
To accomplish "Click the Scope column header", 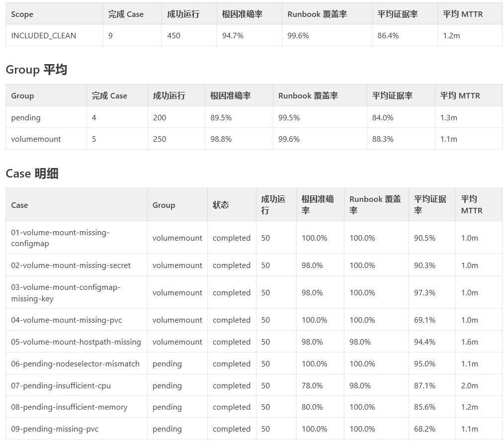I will 22,14.
